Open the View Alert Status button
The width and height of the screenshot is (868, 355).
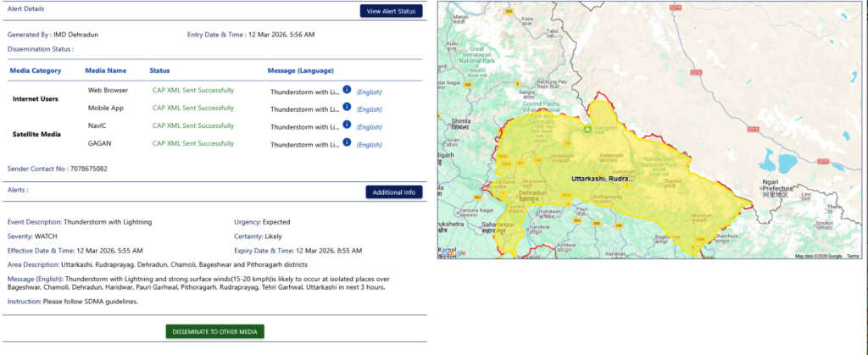391,11
